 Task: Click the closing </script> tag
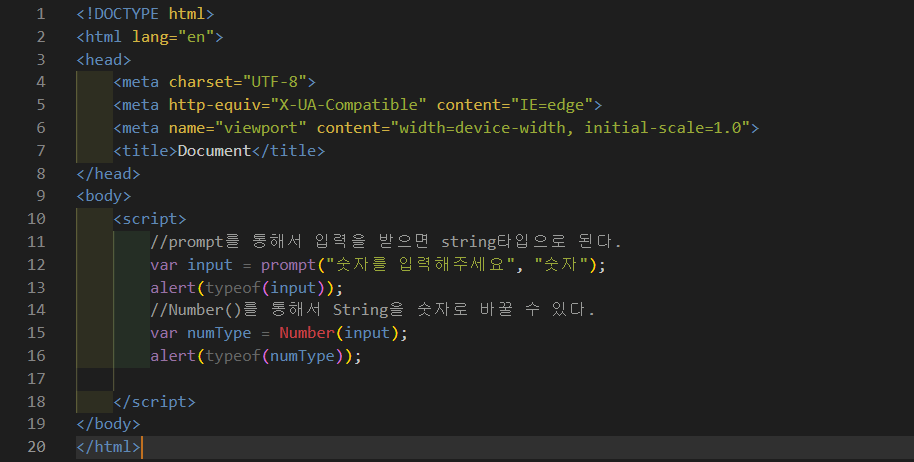tap(154, 402)
